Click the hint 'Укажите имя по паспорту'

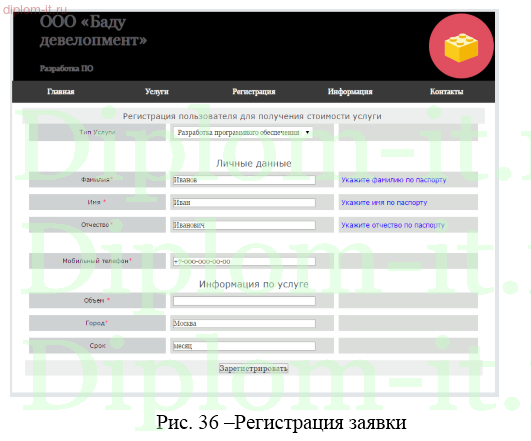384,203
